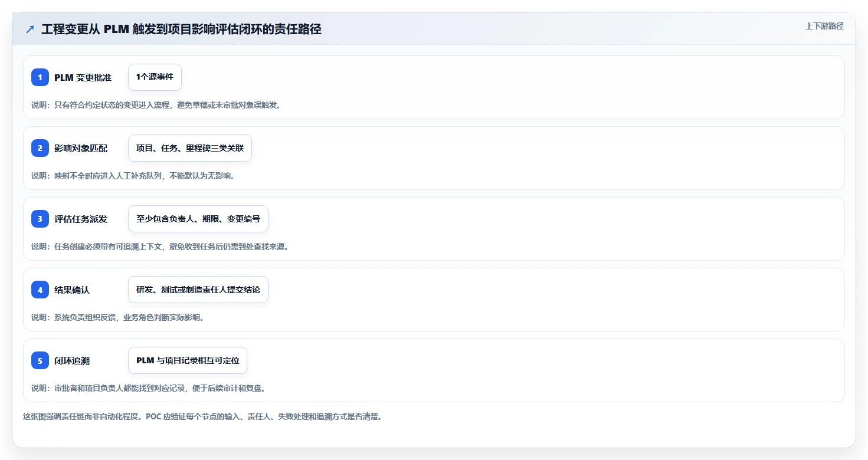Select the 影响对象匹配 step title
This screenshot has width=868, height=460.
(81, 148)
